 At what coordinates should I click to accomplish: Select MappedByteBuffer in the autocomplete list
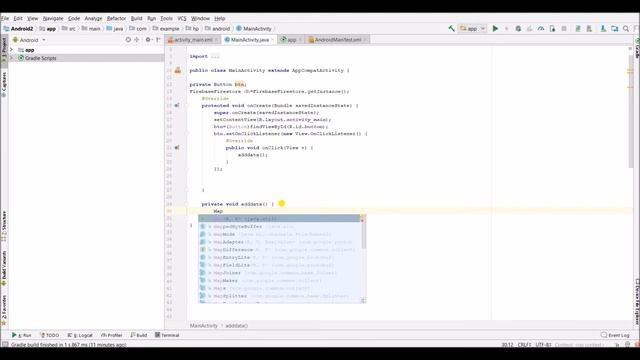279,227
